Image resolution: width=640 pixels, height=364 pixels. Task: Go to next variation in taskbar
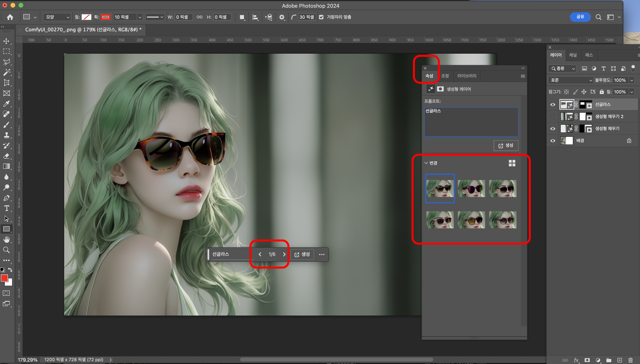(x=284, y=254)
